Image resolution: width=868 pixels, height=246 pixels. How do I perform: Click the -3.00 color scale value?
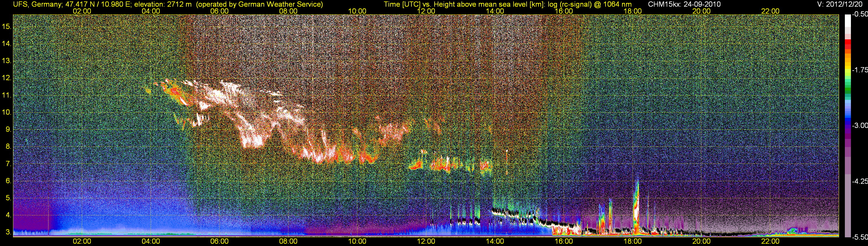pos(860,126)
